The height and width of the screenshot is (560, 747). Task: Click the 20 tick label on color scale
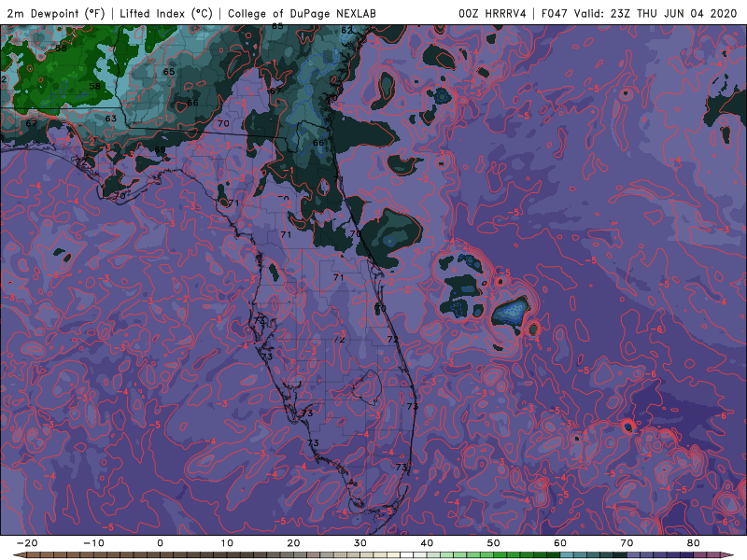pyautogui.click(x=293, y=543)
